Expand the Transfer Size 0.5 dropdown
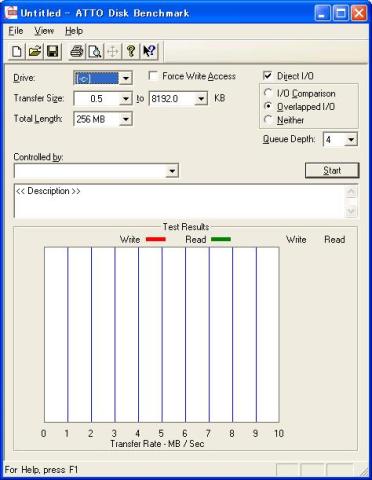Image resolution: width=372 pixels, height=480 pixels. click(x=126, y=99)
